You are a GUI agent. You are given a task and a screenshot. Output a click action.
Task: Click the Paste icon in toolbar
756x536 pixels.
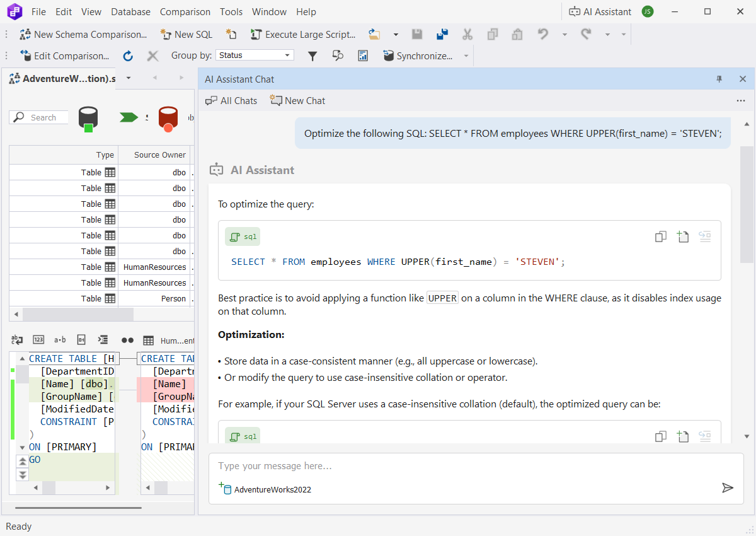[x=517, y=35]
